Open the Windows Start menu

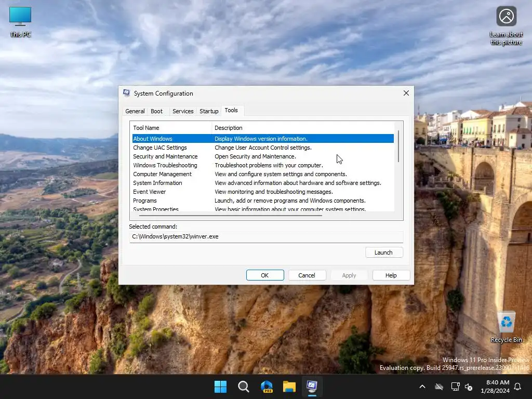tap(220, 387)
